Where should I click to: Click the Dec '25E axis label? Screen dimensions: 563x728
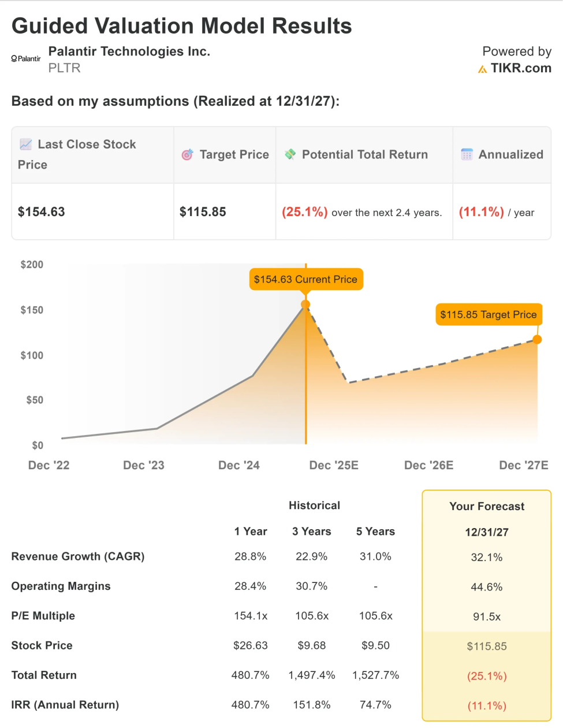tap(334, 466)
